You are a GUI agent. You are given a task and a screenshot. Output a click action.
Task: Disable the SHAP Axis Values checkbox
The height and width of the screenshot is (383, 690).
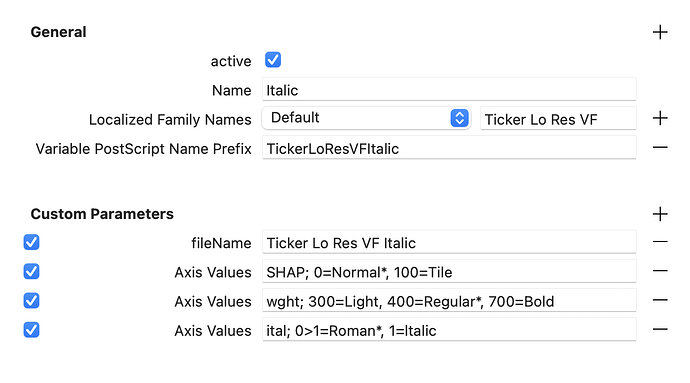[x=31, y=271]
